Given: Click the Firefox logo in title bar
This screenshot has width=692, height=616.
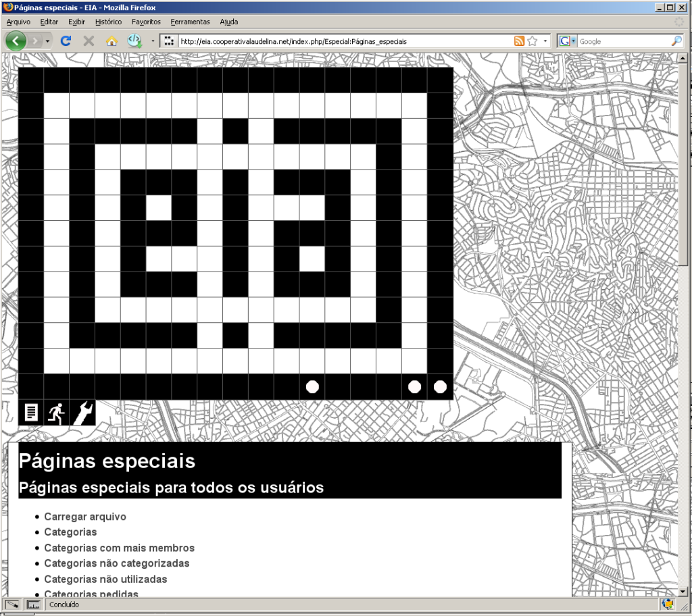Looking at the screenshot, I should [x=7, y=7].
